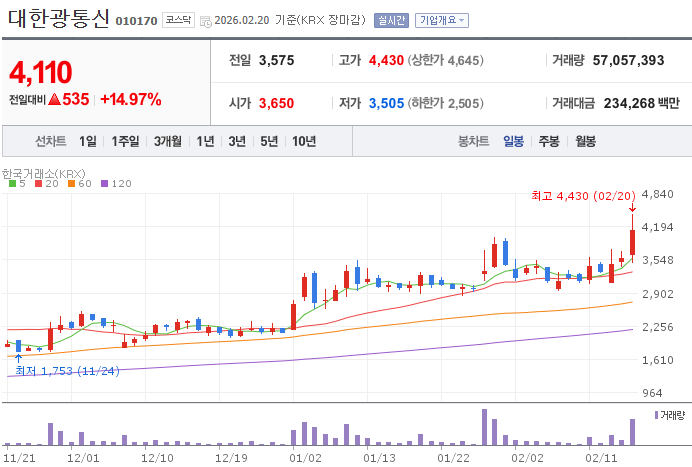Click the opening price 3,650
The height and width of the screenshot is (467, 692).
(x=276, y=103)
